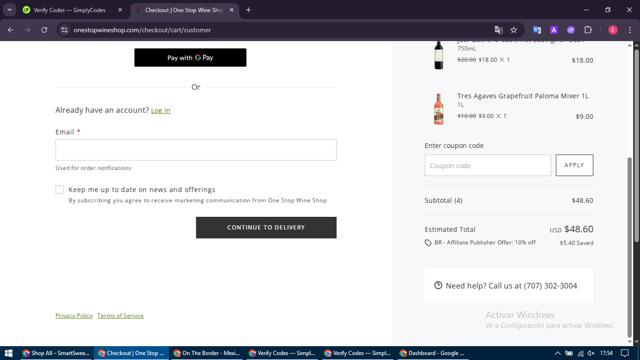Close the Checkout One Stop Wine Shop tab
Screen dimensions: 640x360
click(x=231, y=10)
